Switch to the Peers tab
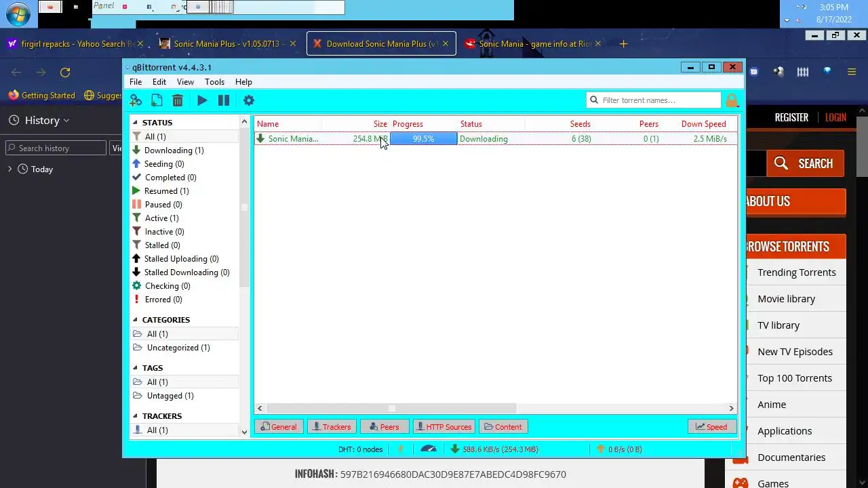The width and height of the screenshot is (868, 488). coord(384,427)
